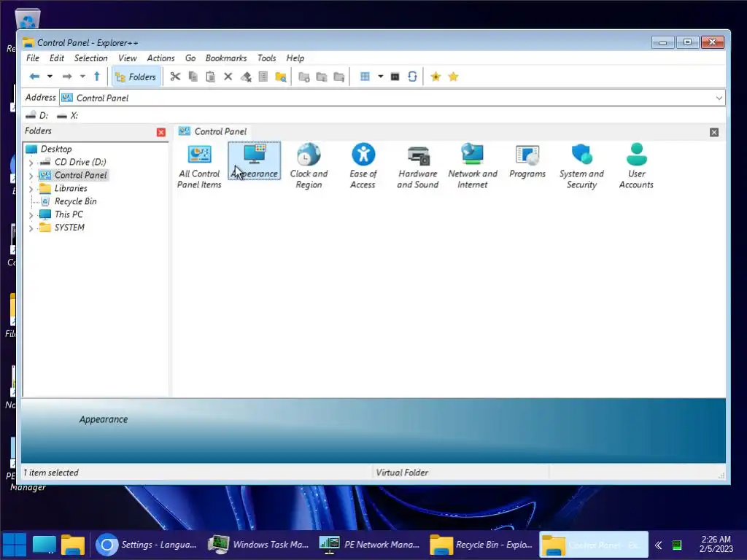Jump to drive X: in drives bar

coord(67,115)
